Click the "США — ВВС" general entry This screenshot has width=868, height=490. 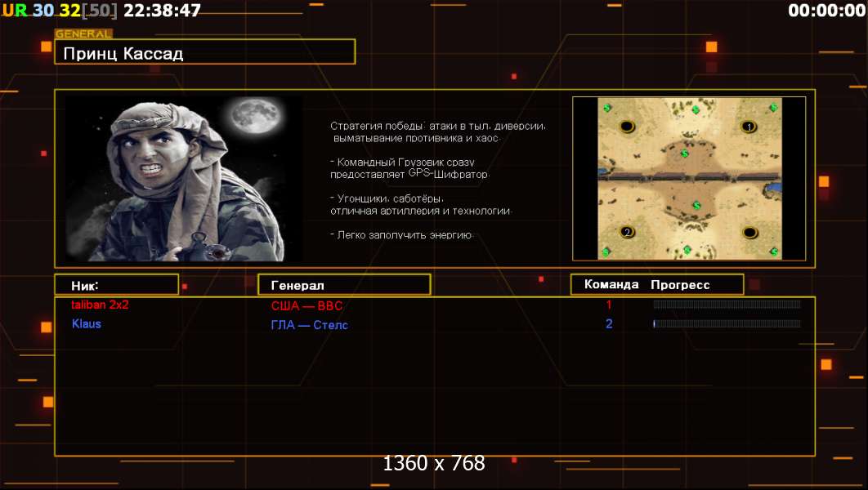tap(306, 305)
